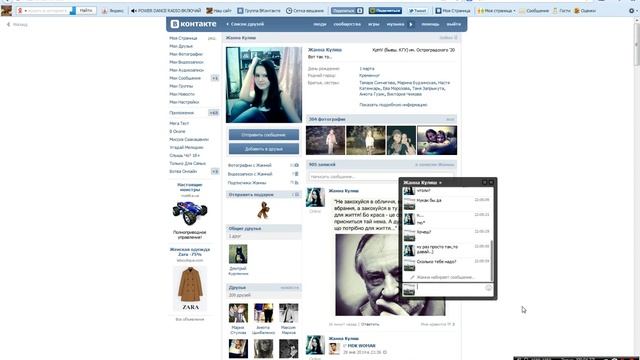Click 'Добавить в друзья' button
This screenshot has width=640, height=360.
[x=264, y=149]
